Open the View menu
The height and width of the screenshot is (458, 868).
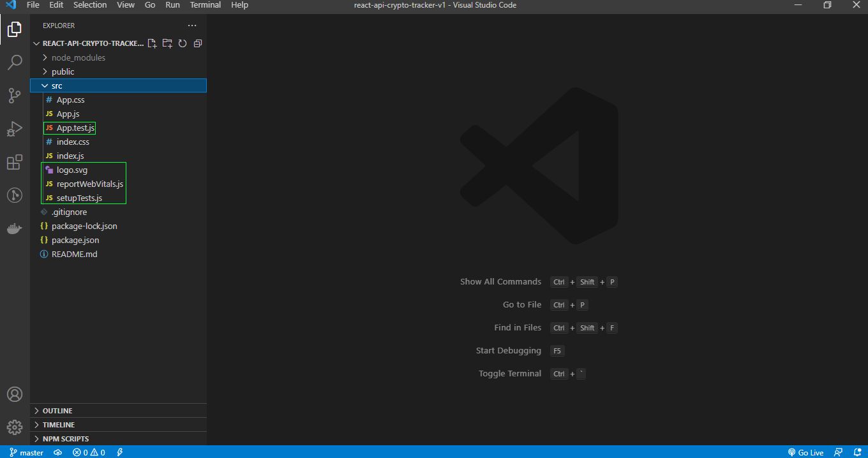coord(126,5)
